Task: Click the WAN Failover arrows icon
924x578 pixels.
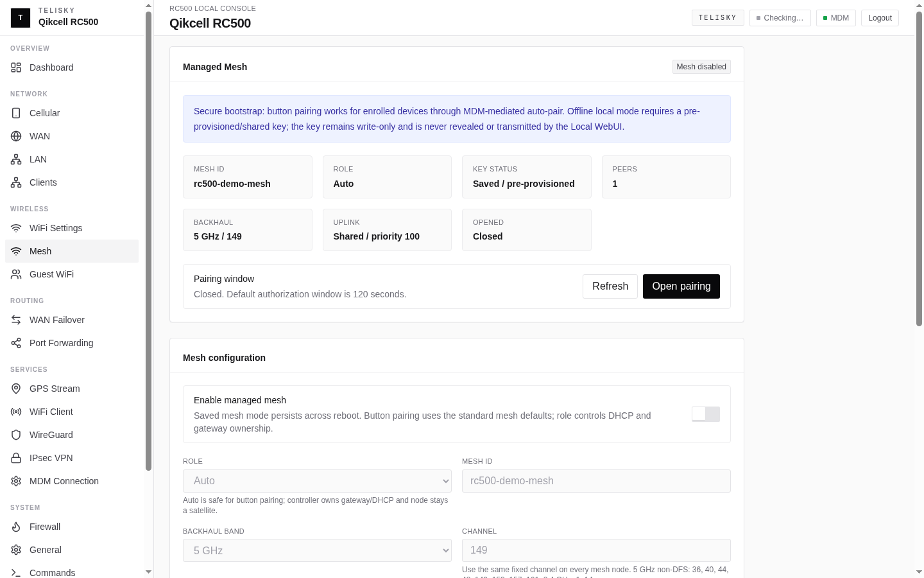Action: point(16,320)
